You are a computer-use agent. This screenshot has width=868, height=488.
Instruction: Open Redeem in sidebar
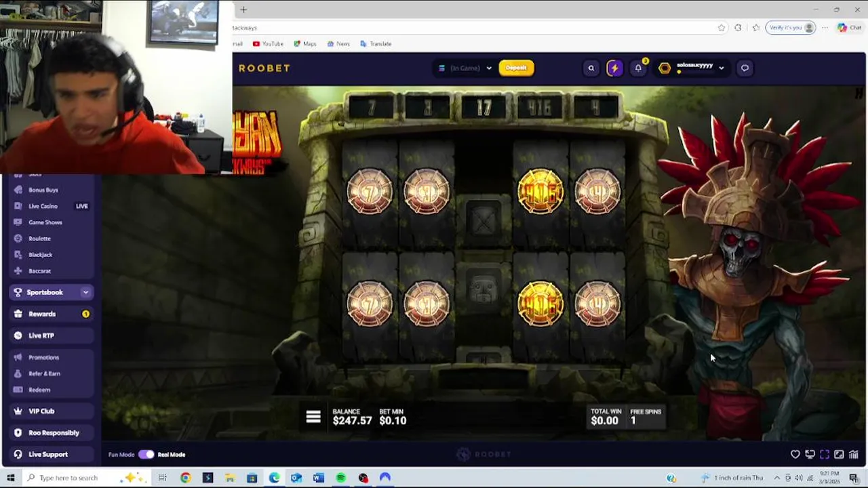point(39,390)
